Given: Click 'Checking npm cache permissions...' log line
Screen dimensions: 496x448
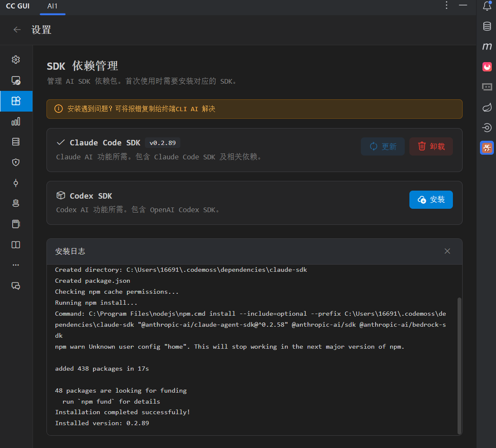Looking at the screenshot, I should click(117, 292).
